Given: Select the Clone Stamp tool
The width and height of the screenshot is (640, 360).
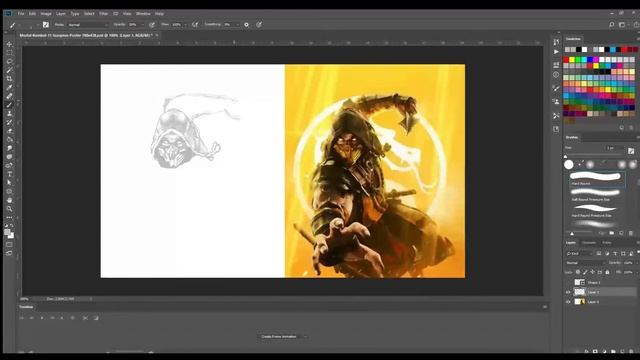Looking at the screenshot, I should tap(9, 113).
